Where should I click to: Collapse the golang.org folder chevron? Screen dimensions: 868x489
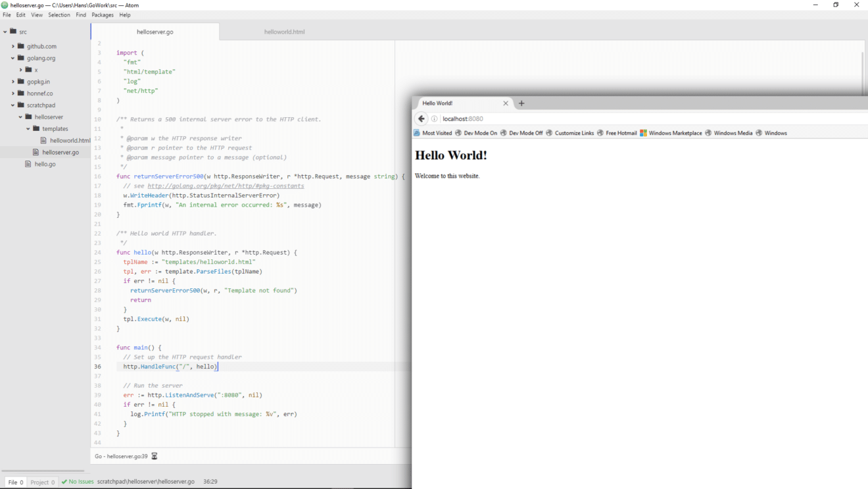12,58
